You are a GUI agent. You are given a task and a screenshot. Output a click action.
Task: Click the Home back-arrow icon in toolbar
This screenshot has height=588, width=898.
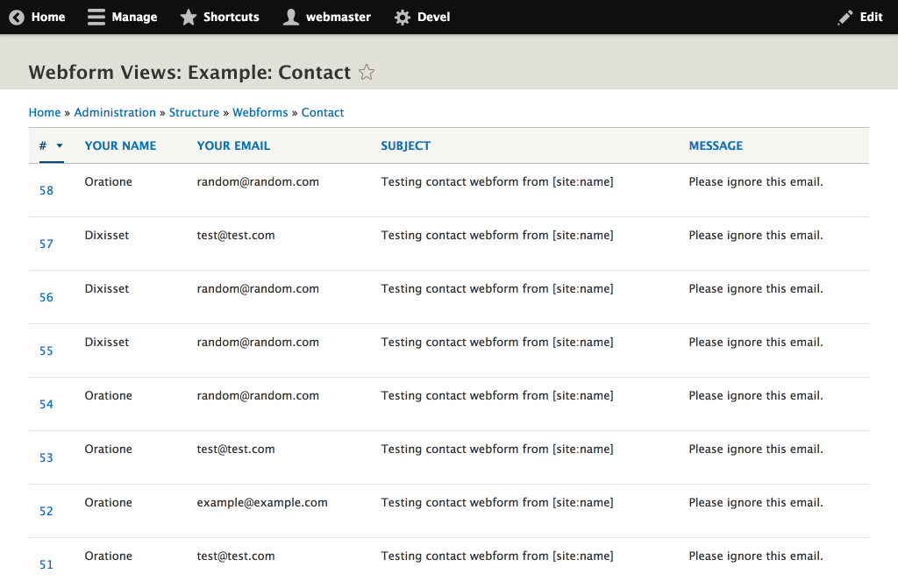[x=17, y=18]
